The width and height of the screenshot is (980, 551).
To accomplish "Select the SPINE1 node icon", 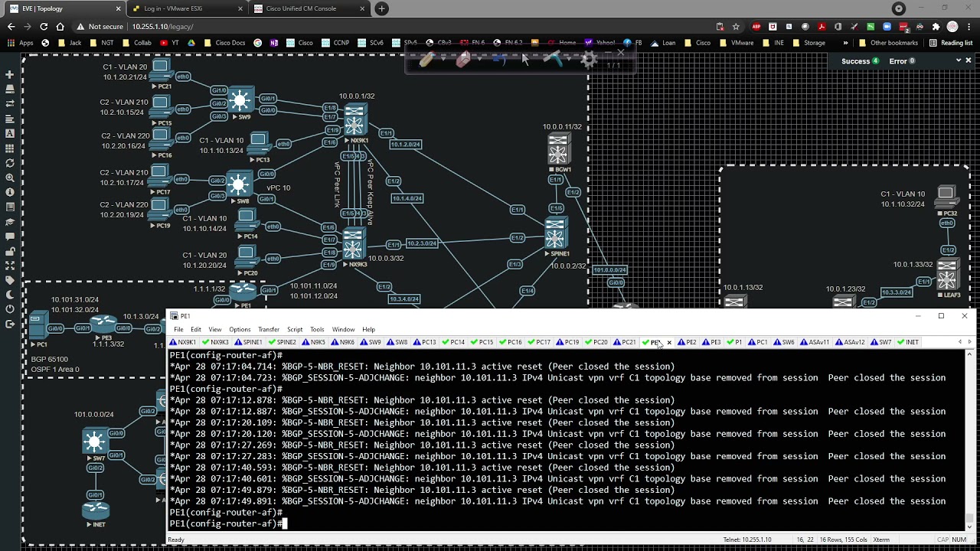I will (556, 233).
